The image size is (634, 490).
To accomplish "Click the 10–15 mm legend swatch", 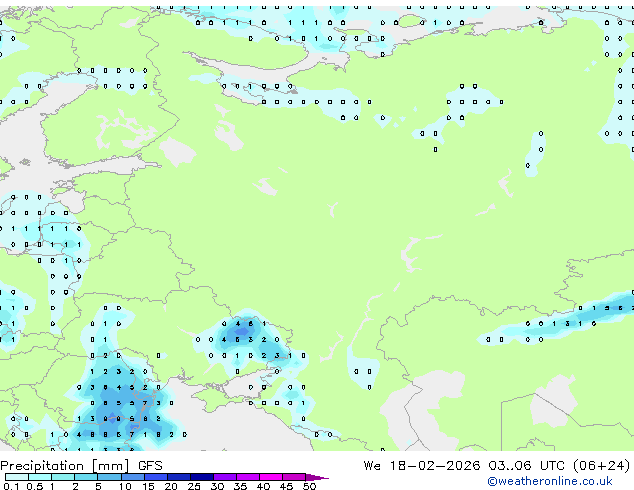I will 133,477.
